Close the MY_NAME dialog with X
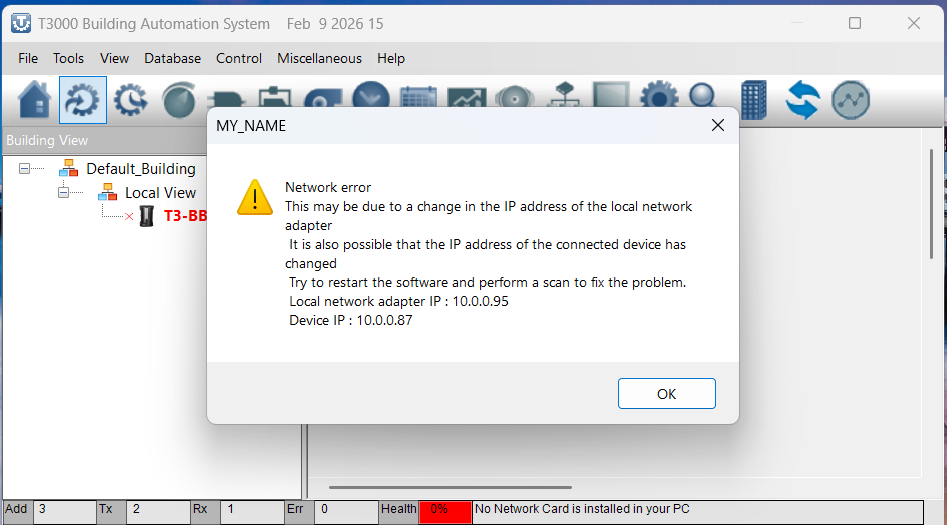 717,125
